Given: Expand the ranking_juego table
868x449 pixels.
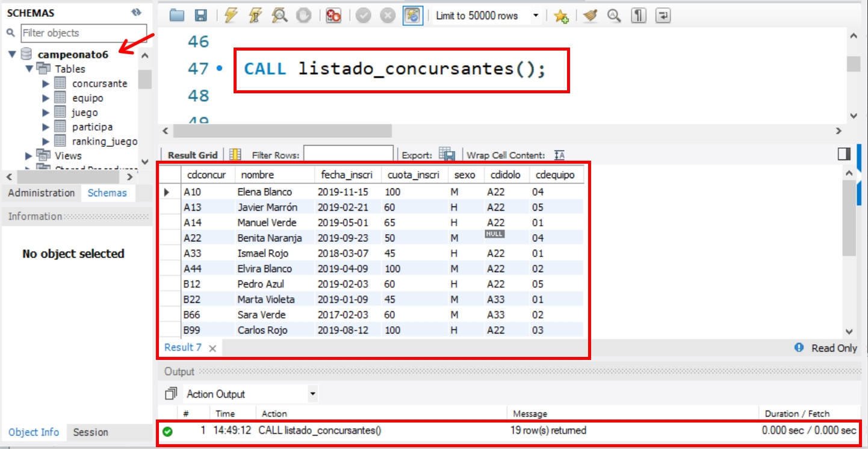Looking at the screenshot, I should (x=46, y=141).
